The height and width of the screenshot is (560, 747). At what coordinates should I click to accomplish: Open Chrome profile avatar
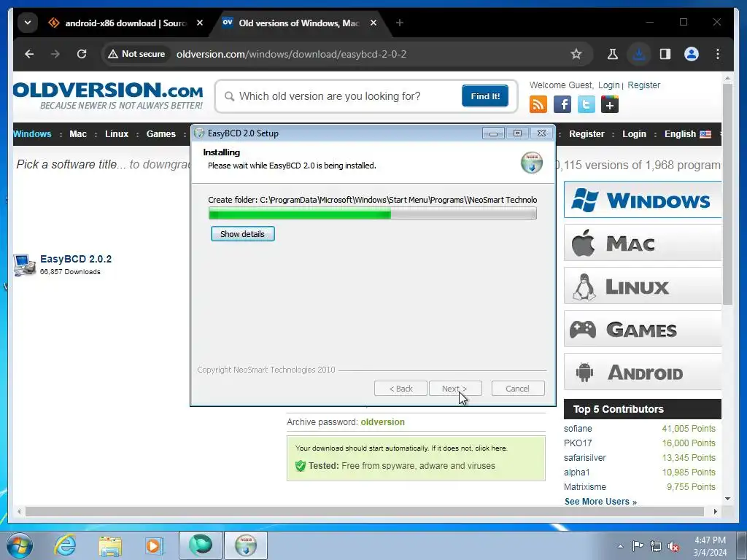[x=692, y=54]
